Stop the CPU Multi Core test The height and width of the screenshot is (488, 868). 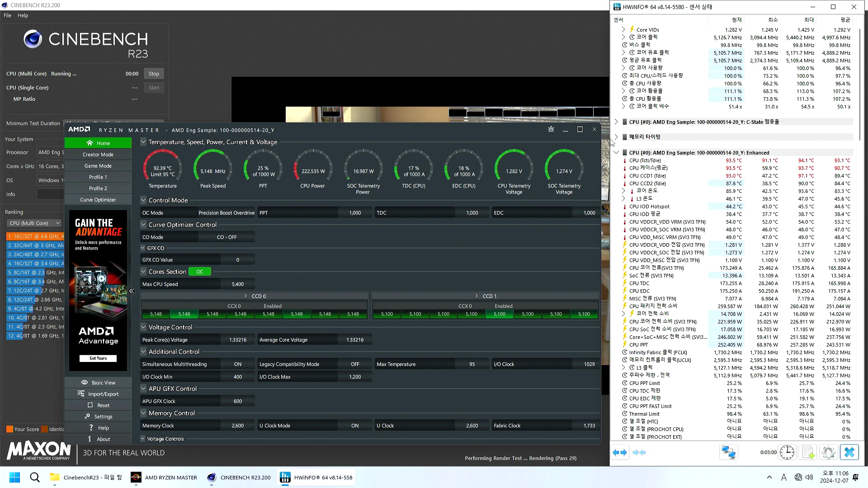tap(154, 74)
